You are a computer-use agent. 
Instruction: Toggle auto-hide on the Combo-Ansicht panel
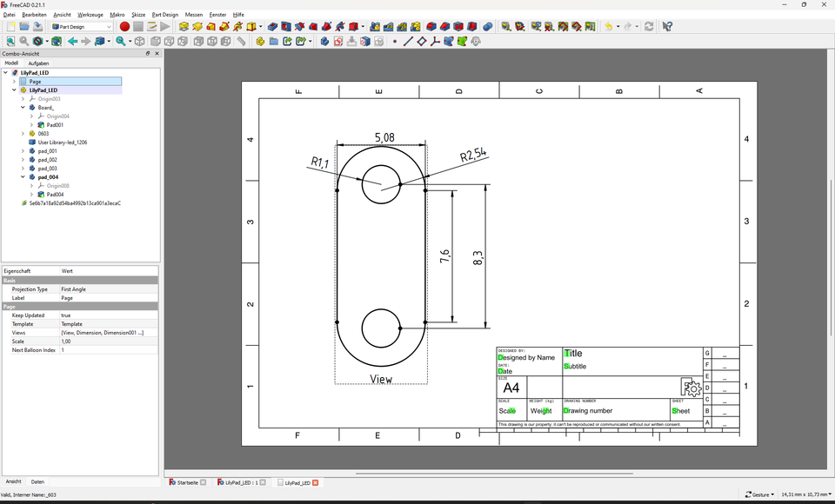[x=147, y=53]
